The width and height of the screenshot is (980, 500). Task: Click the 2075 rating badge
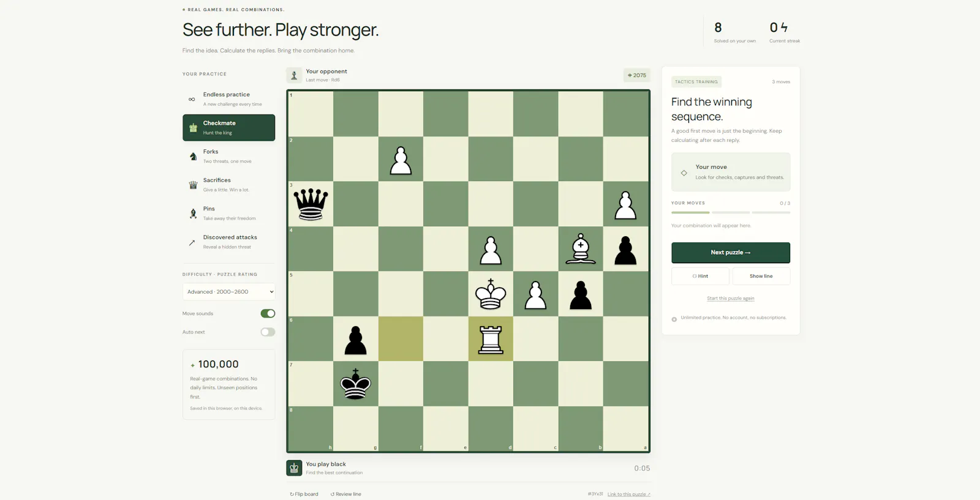click(x=637, y=75)
